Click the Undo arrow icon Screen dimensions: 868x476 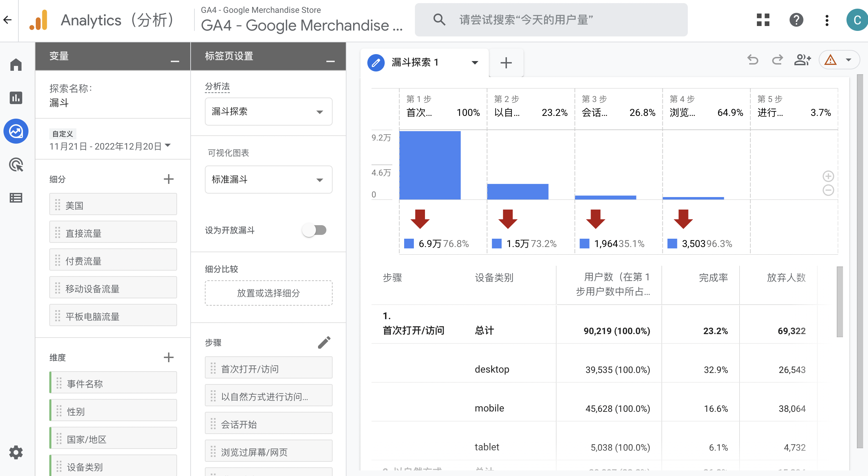coord(752,60)
